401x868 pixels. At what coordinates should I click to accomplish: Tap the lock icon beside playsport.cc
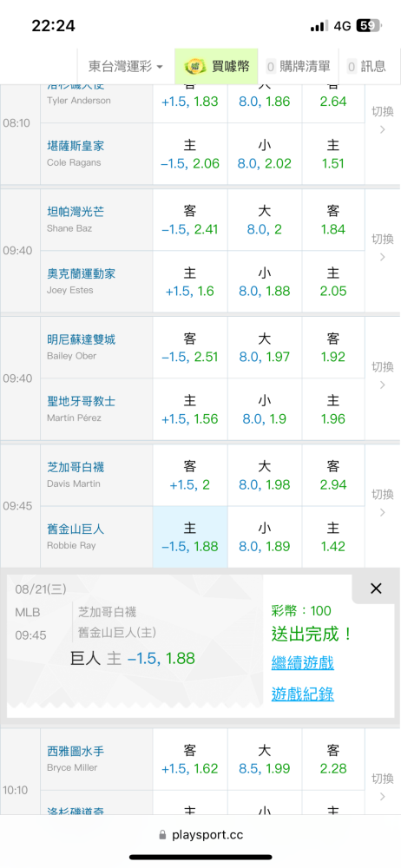pos(163,835)
